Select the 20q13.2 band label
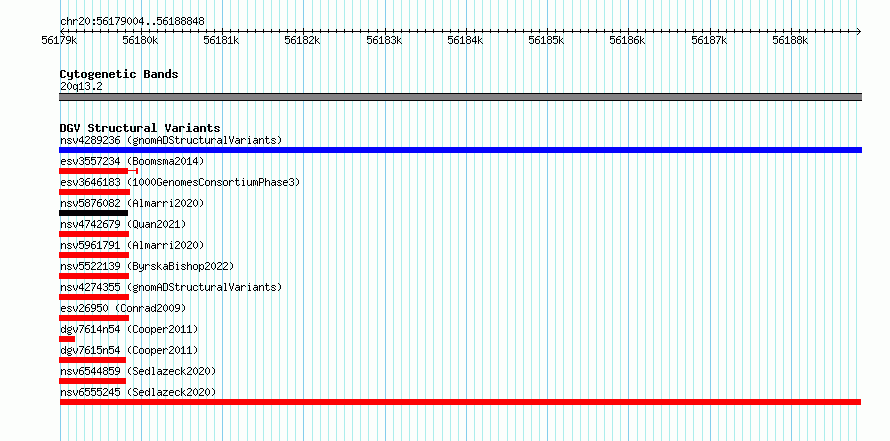The image size is (890, 441). click(81, 87)
